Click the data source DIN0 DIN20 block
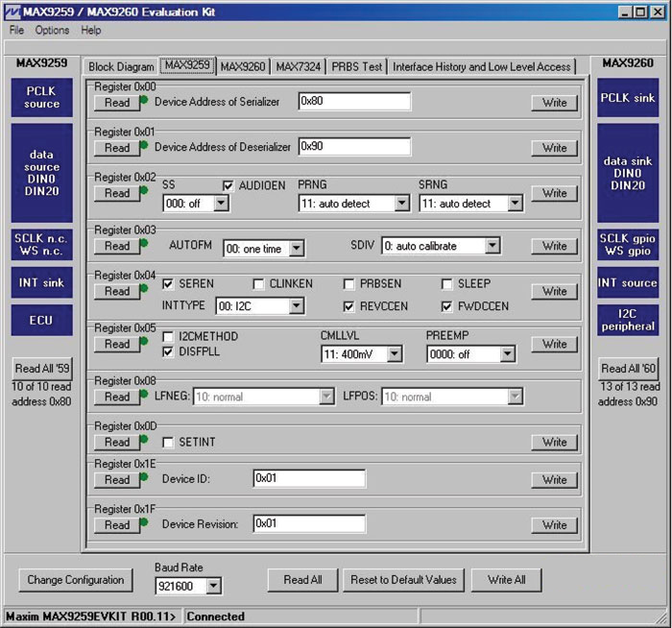672x628 pixels. pyautogui.click(x=41, y=173)
